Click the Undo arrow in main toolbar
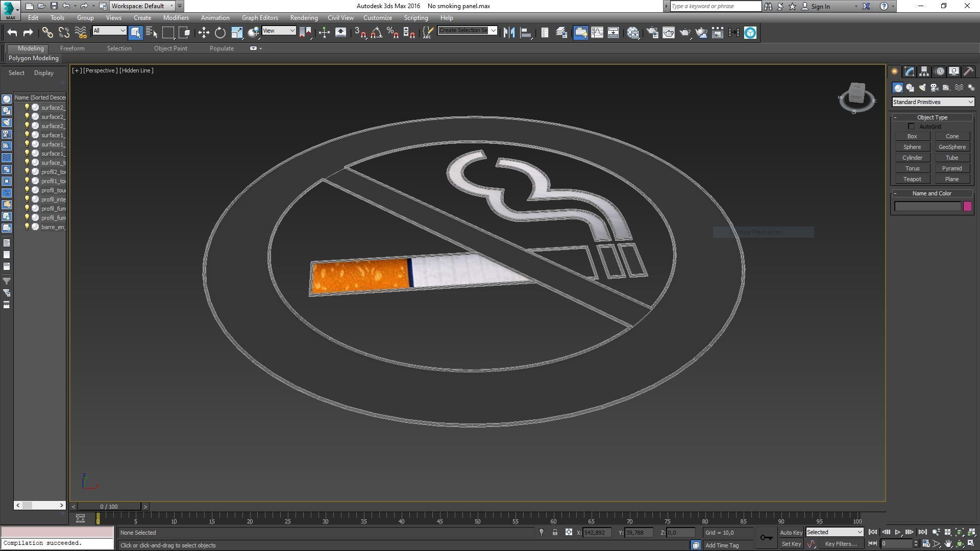The width and height of the screenshot is (980, 551). pyautogui.click(x=12, y=33)
